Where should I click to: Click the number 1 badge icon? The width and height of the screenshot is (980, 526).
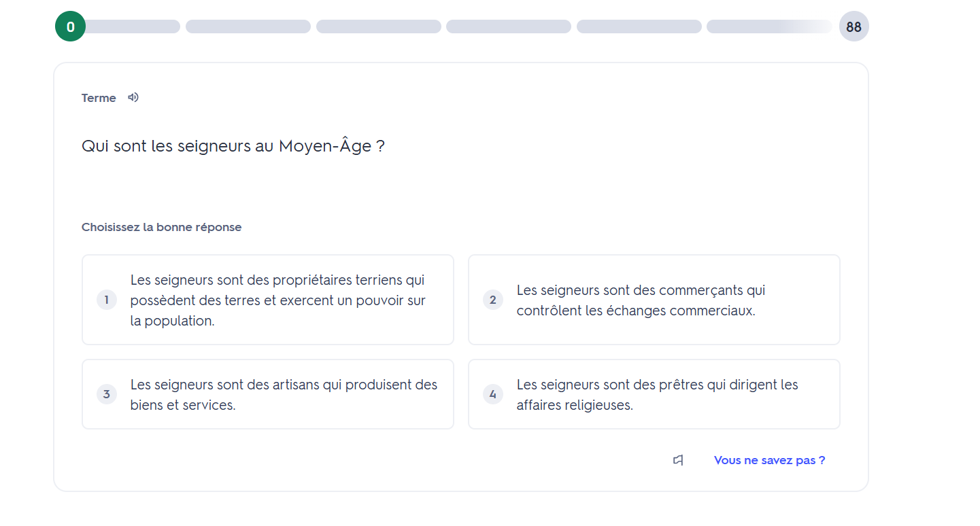(x=107, y=300)
